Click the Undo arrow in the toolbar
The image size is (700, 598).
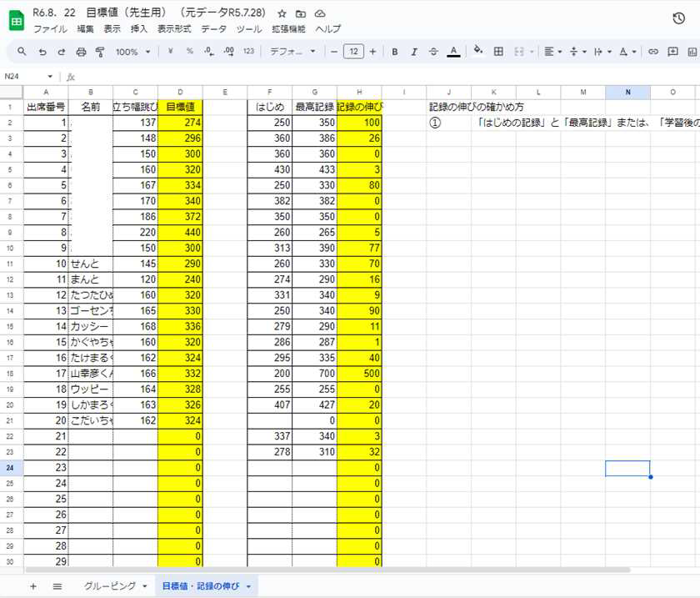coord(42,52)
